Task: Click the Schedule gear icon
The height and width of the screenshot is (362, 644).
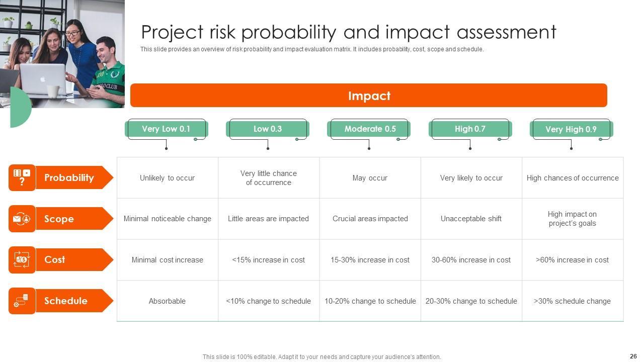Action: tap(22, 301)
